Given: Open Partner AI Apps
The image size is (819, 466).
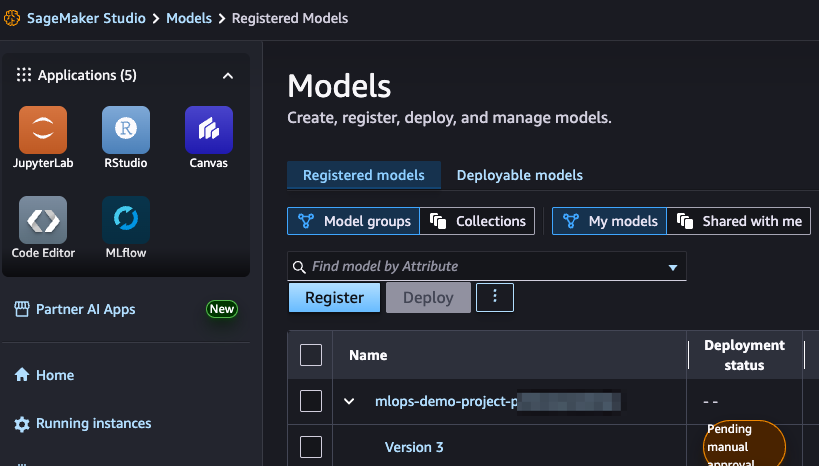Looking at the screenshot, I should (x=74, y=309).
